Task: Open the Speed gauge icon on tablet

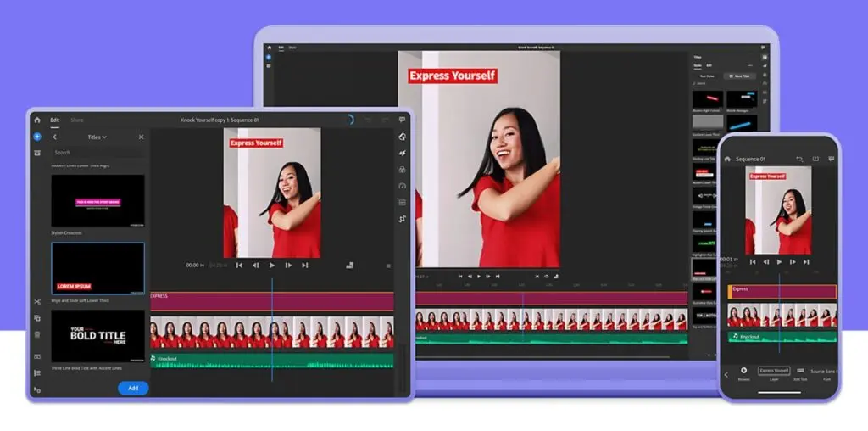Action: tap(402, 186)
